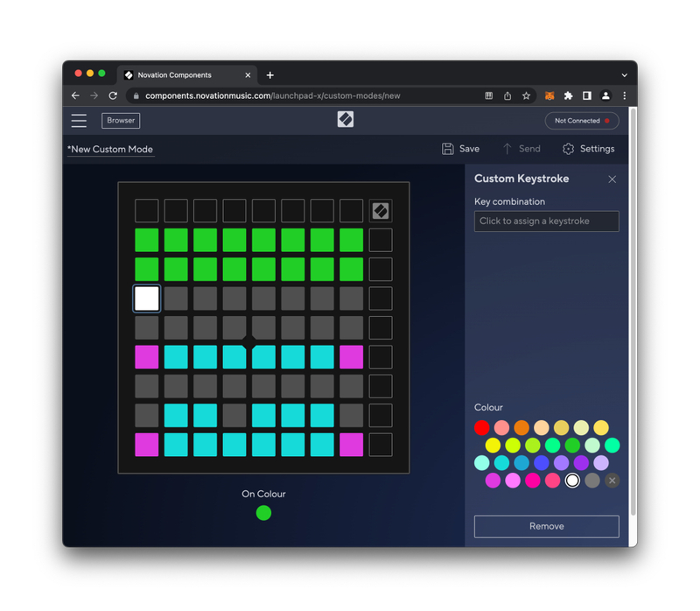Expand the tab search chevron
This screenshot has height=611, width=700.
click(x=625, y=75)
